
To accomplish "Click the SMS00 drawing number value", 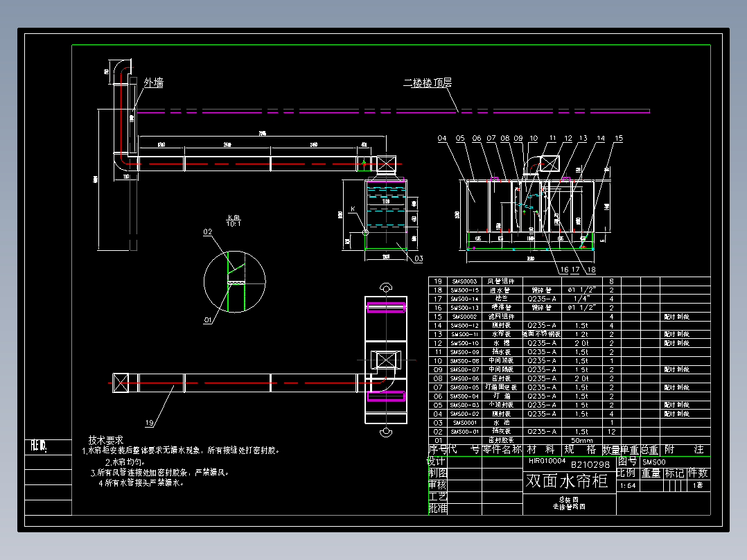I will pyautogui.click(x=653, y=462).
